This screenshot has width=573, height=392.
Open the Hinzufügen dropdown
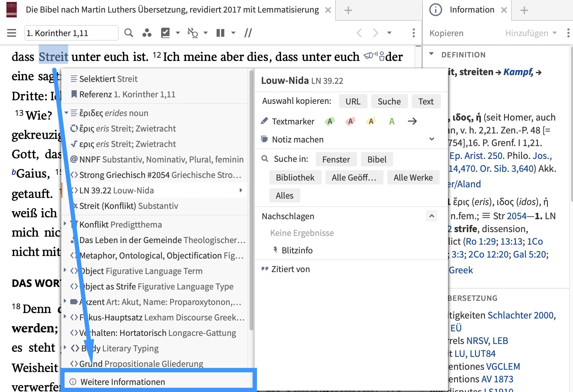[x=531, y=33]
